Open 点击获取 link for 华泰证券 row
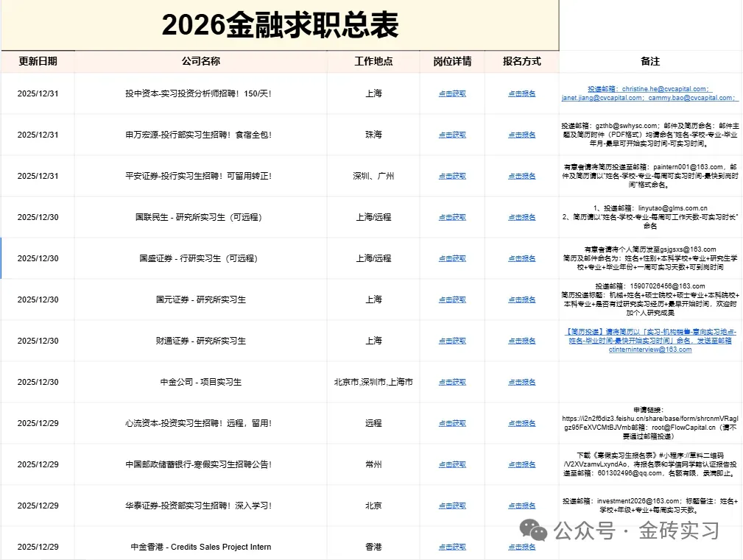The image size is (743, 560). [452, 506]
